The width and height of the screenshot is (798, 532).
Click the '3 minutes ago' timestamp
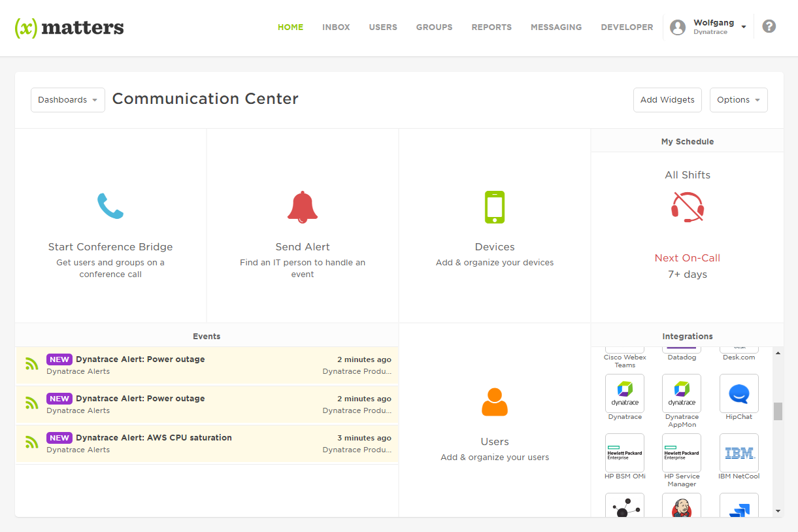point(364,438)
